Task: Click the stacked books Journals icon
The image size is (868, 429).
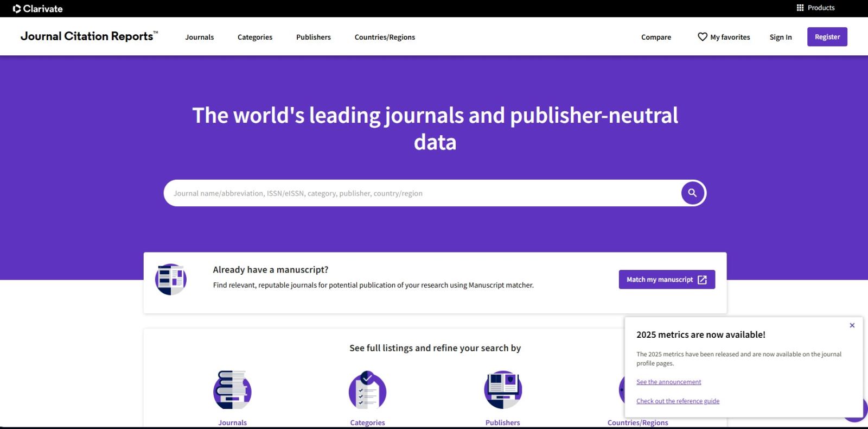Action: click(232, 390)
